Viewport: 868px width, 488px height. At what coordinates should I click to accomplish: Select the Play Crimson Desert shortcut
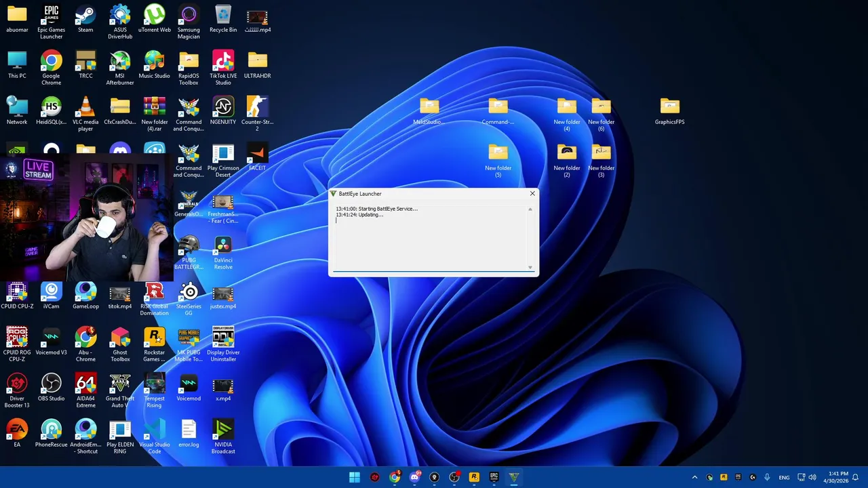[x=223, y=159]
